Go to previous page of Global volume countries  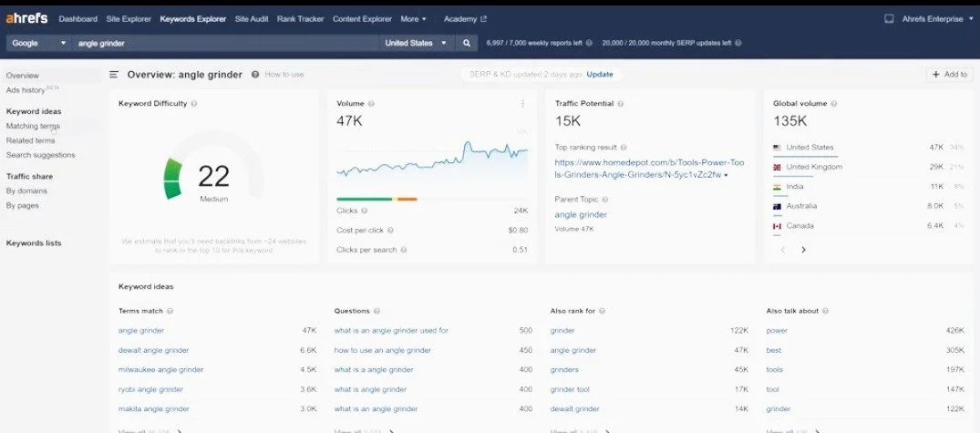pos(783,250)
